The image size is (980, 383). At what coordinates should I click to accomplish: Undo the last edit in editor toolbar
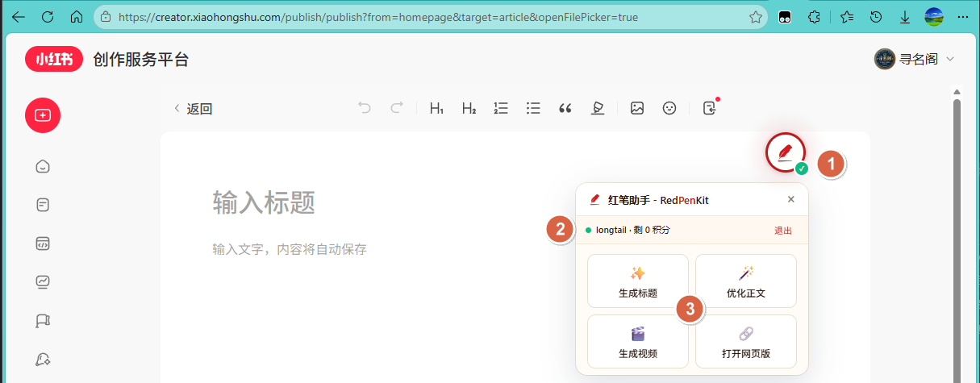365,108
